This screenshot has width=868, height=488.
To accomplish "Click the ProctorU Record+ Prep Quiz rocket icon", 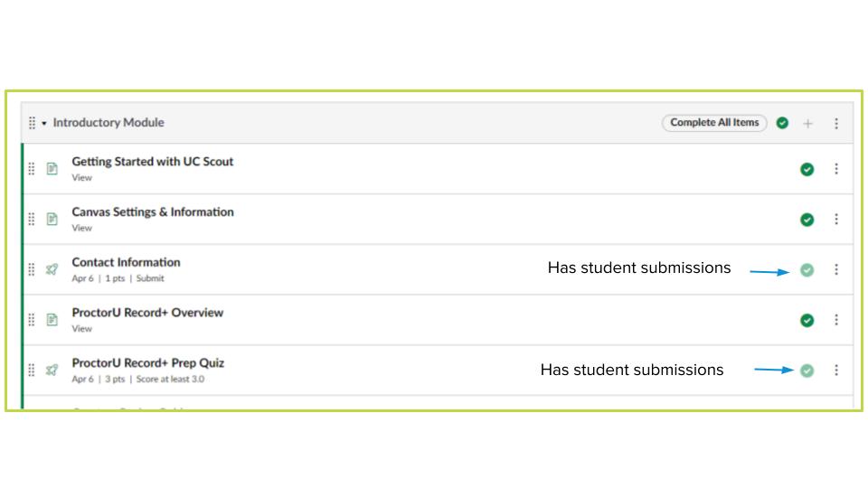I will click(52, 370).
